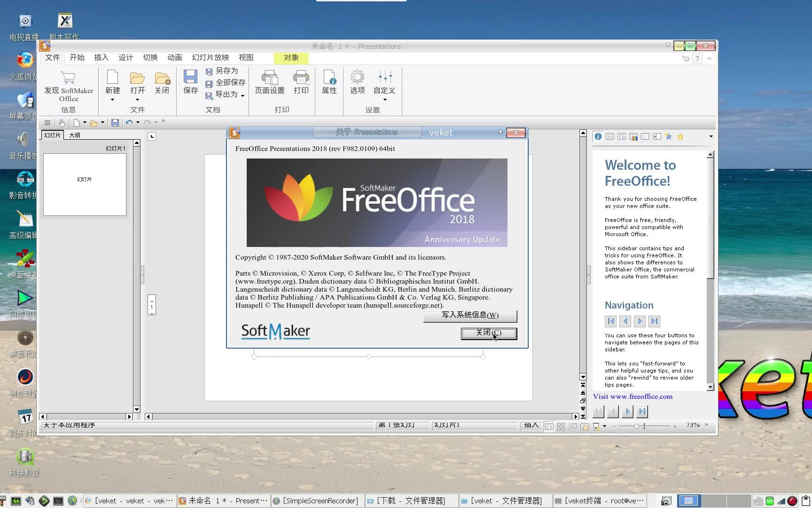812x508 pixels.
Task: Toggle touch mode hand icon
Action: click(62, 123)
